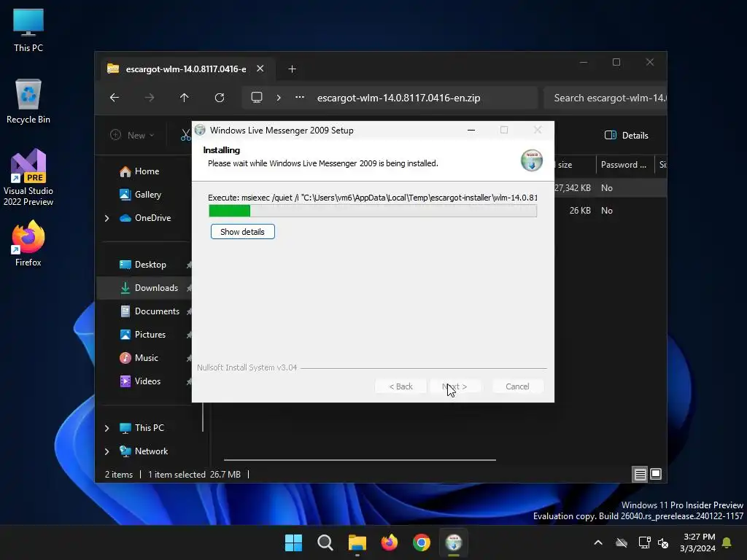Open the Recycle Bin desktop icon
The height and width of the screenshot is (560, 747).
tap(28, 101)
